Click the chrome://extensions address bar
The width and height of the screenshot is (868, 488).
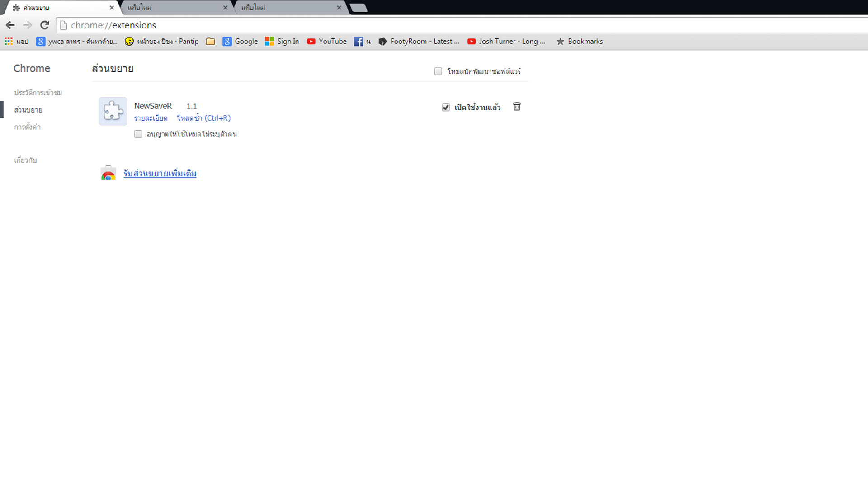461,25
